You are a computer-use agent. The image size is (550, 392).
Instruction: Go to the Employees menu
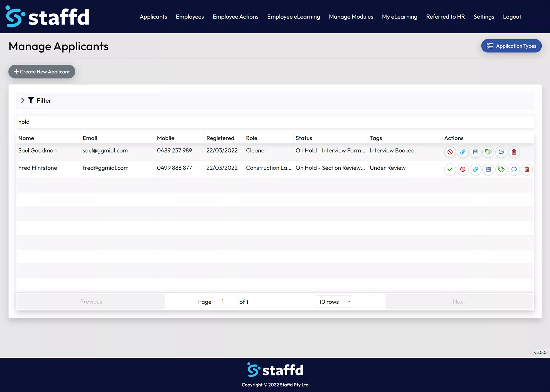click(x=190, y=16)
